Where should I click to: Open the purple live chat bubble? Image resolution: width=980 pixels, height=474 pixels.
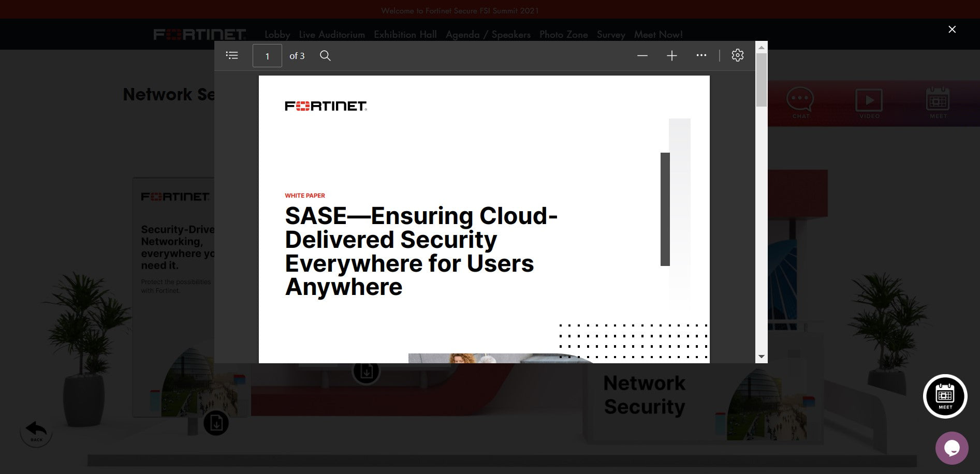click(952, 448)
